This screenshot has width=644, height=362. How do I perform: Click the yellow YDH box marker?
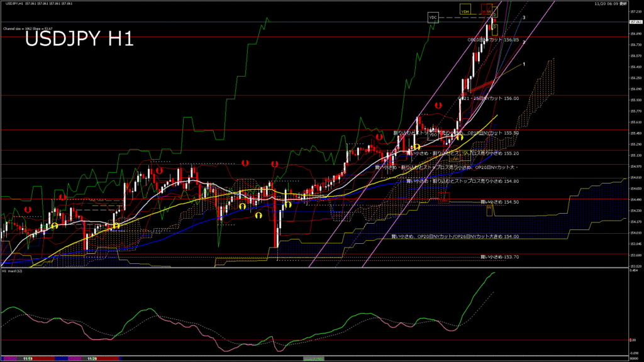click(x=466, y=11)
